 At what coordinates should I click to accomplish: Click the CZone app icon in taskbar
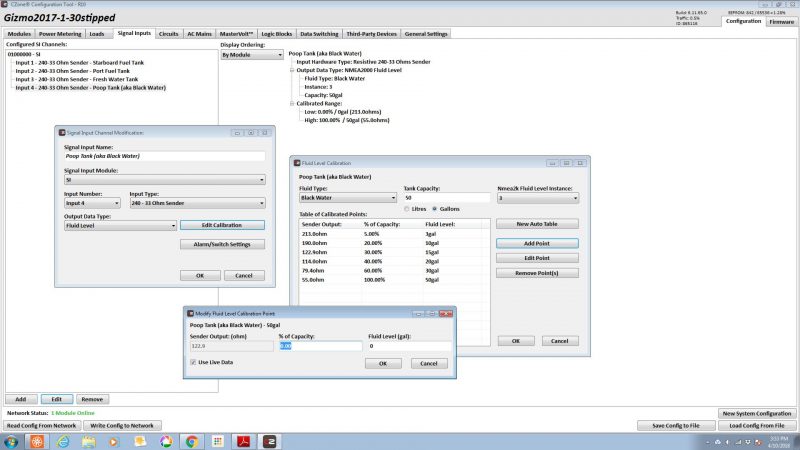tap(268, 440)
